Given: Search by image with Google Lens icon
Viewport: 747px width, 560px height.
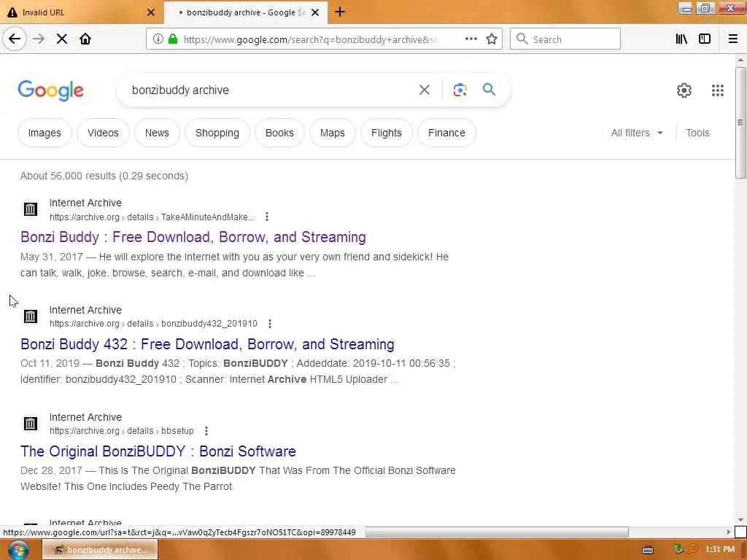Looking at the screenshot, I should [460, 90].
